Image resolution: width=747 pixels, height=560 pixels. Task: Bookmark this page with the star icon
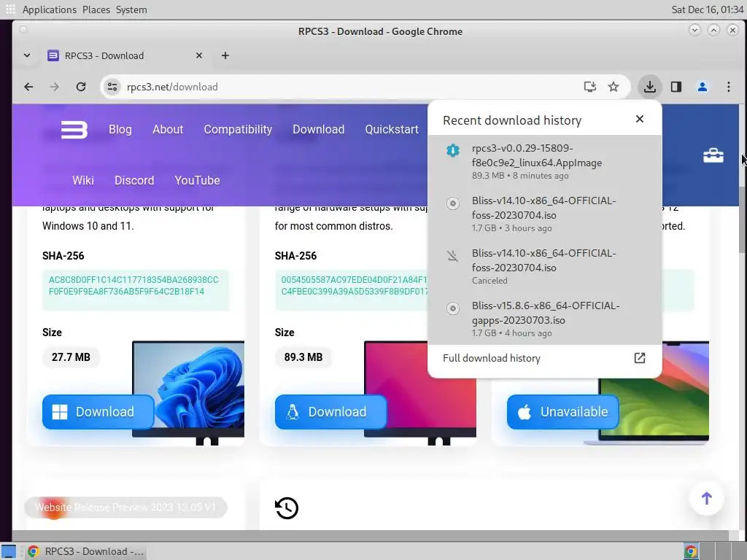(614, 87)
